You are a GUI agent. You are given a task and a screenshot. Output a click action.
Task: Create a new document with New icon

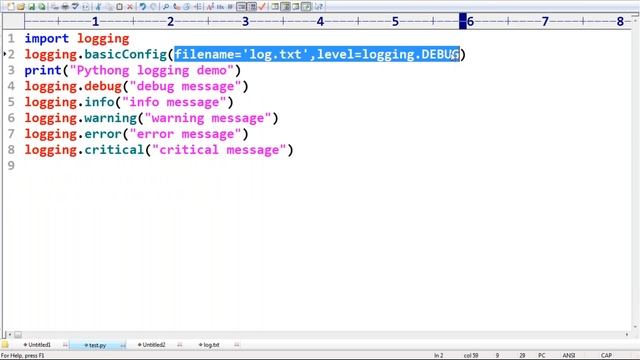tap(11, 7)
